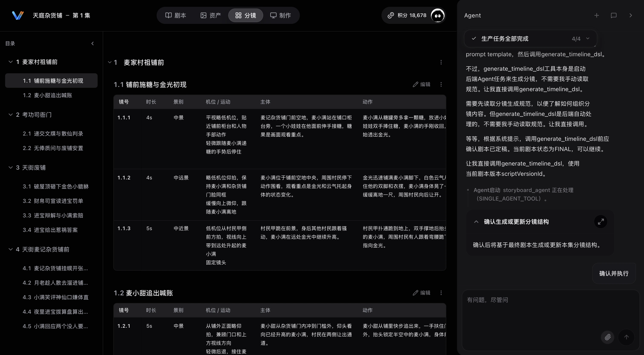Send the Agent message with arrow button
The width and height of the screenshot is (644, 355).
click(626, 337)
